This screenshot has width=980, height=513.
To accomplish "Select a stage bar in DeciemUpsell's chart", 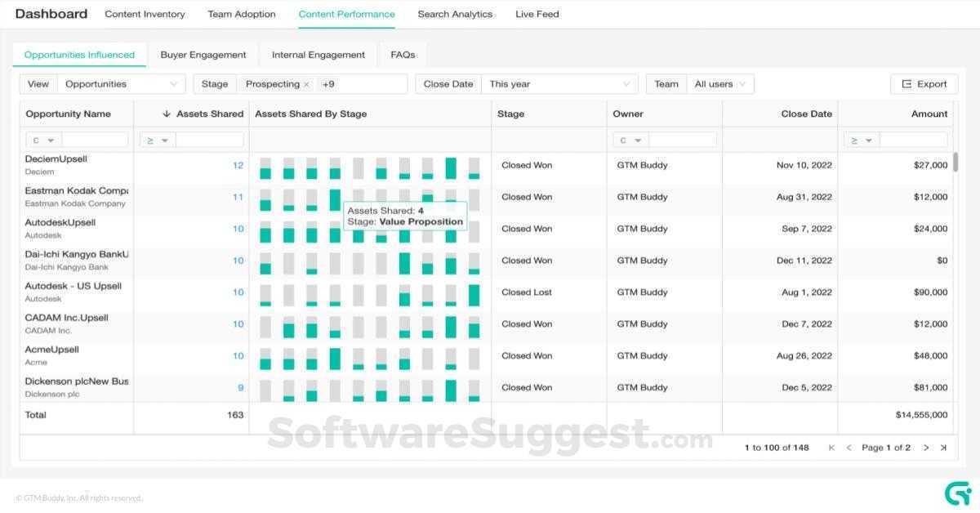I will pos(265,170).
